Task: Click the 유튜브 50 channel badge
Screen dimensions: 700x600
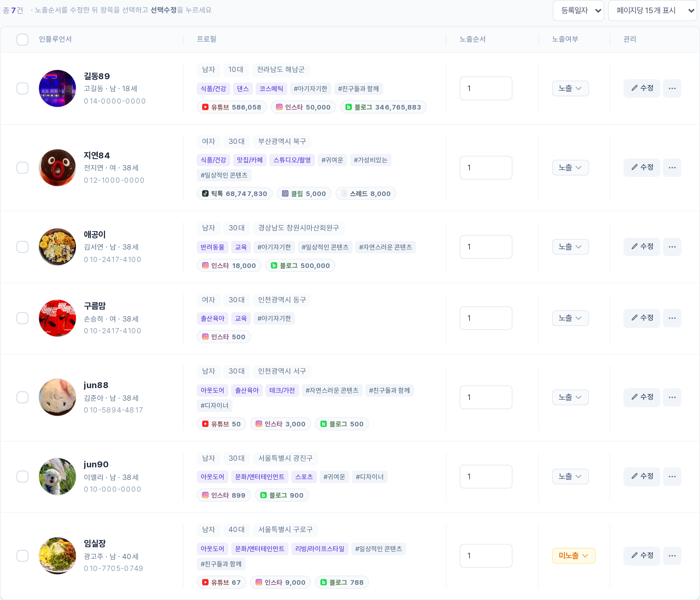Action: 221,424
